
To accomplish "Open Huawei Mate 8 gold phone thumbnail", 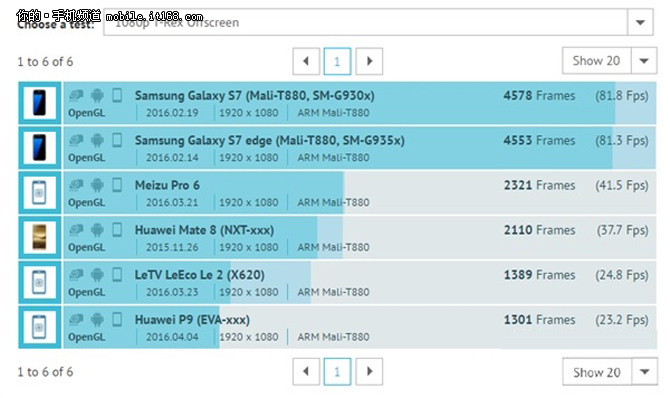I will (39, 238).
